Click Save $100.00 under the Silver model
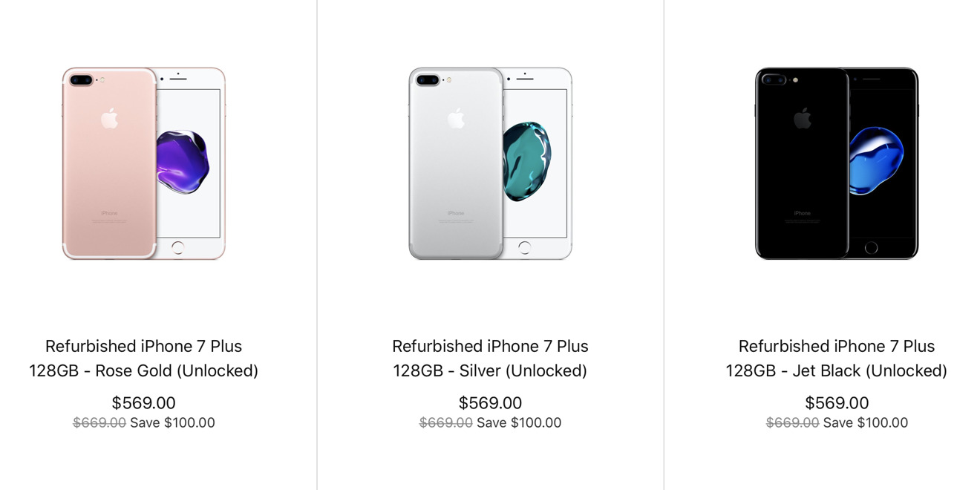The width and height of the screenshot is (980, 490). point(519,422)
